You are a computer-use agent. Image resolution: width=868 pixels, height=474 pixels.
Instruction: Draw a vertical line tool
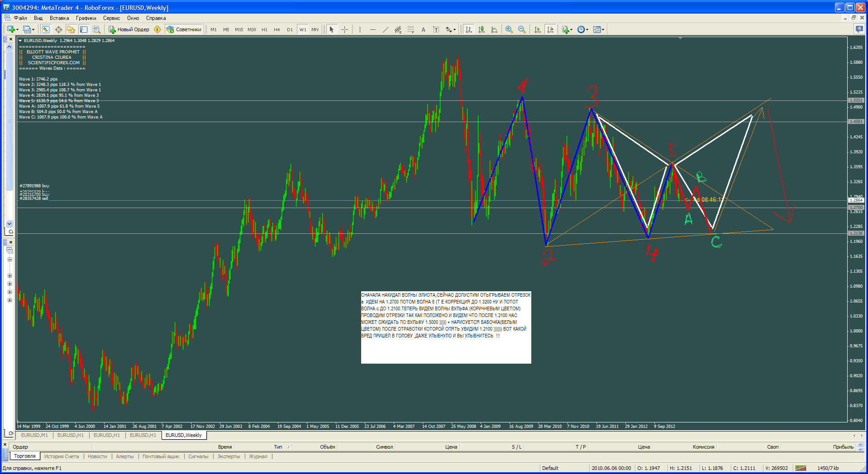(360, 29)
